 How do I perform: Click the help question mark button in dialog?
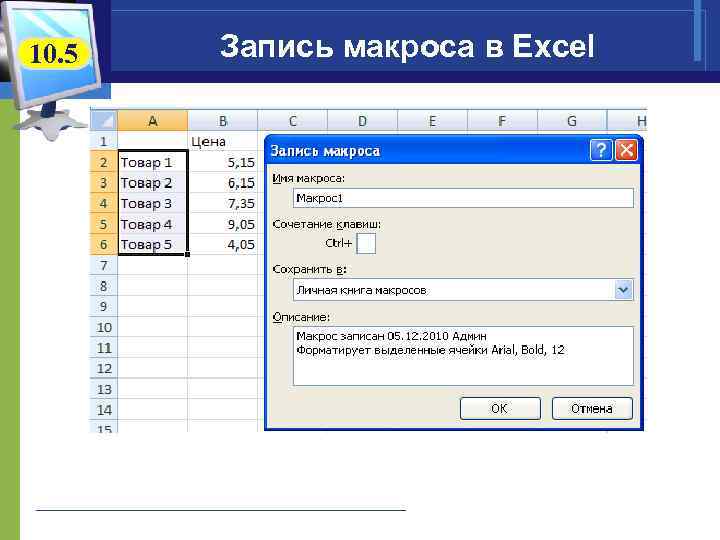pos(601,150)
